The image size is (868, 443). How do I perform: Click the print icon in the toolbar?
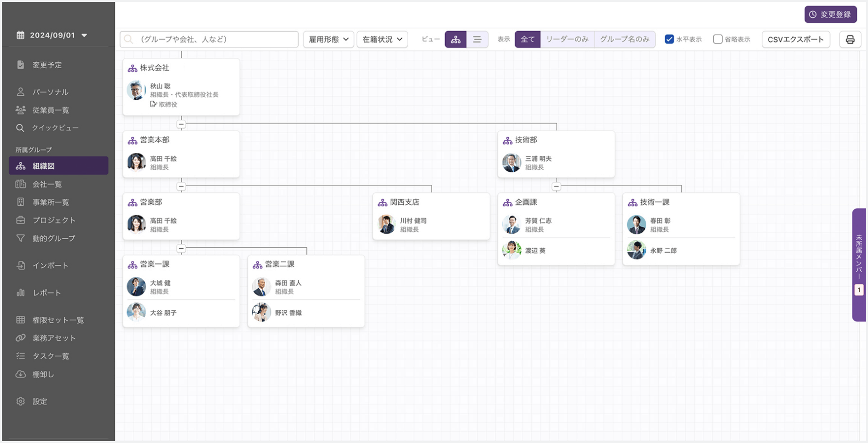pyautogui.click(x=850, y=39)
